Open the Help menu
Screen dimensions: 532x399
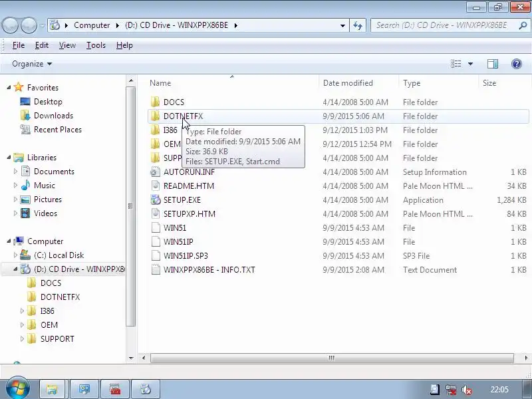124,45
